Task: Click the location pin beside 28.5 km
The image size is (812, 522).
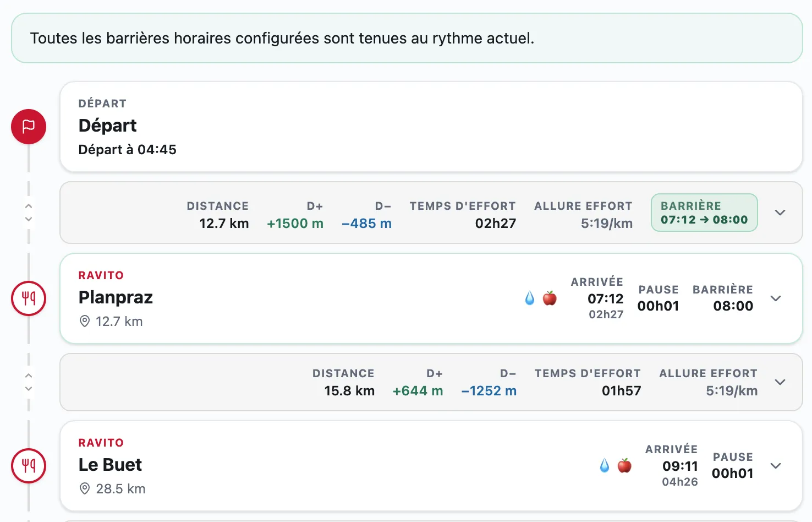Action: pyautogui.click(x=85, y=488)
